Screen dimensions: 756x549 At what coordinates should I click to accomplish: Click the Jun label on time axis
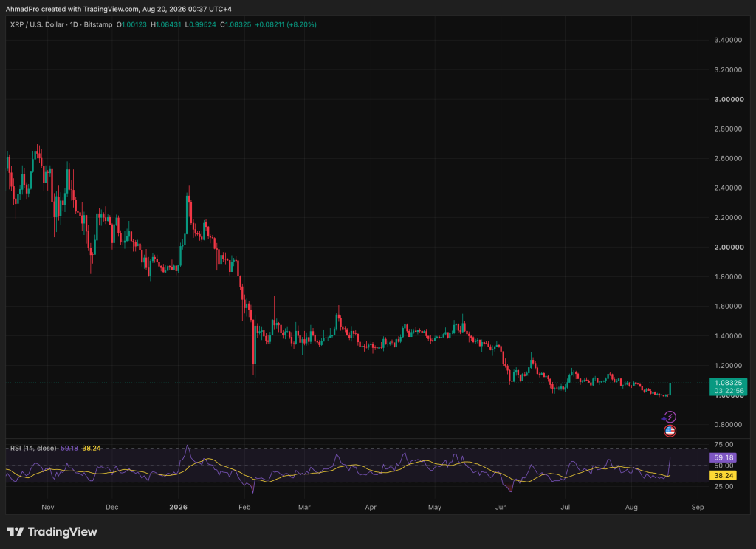point(501,507)
